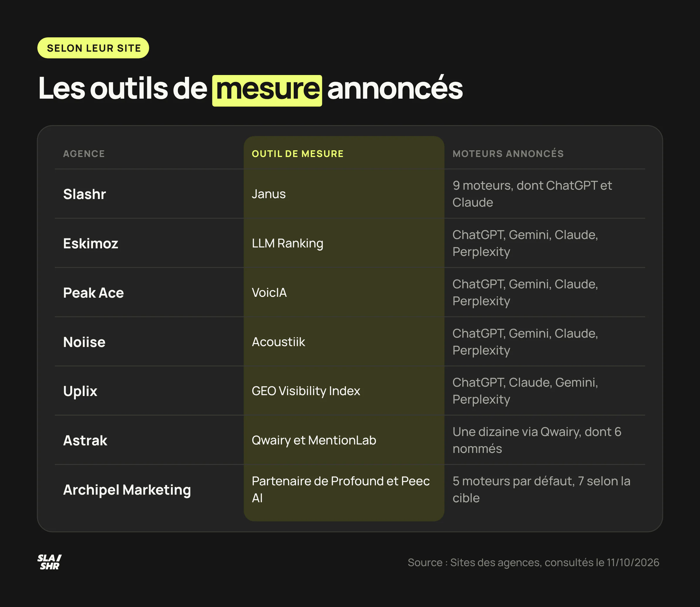Select the 'AGENCE' column header
The height and width of the screenshot is (607, 700).
pos(84,154)
